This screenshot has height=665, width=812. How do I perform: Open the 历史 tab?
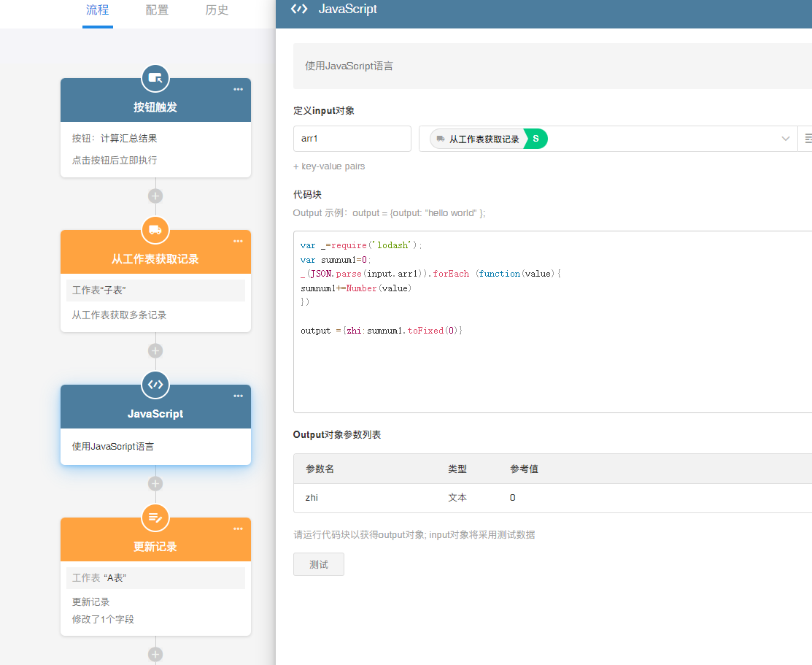pos(217,9)
